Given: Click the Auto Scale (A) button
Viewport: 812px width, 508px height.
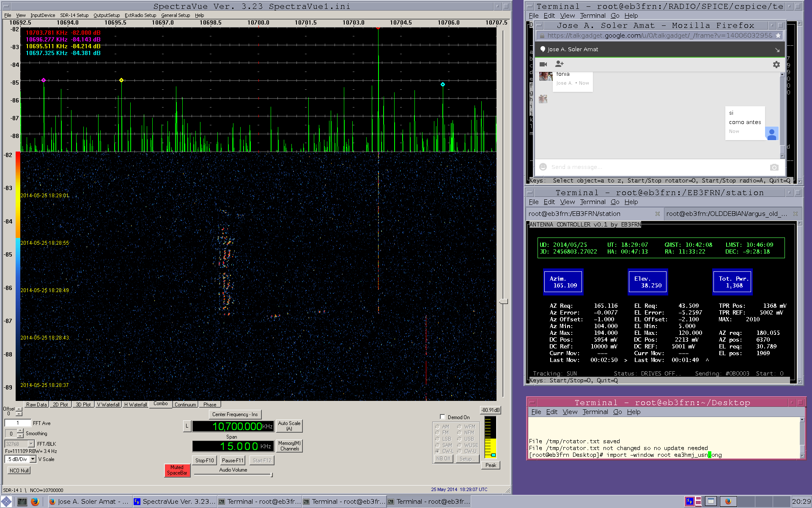Looking at the screenshot, I should 289,426.
